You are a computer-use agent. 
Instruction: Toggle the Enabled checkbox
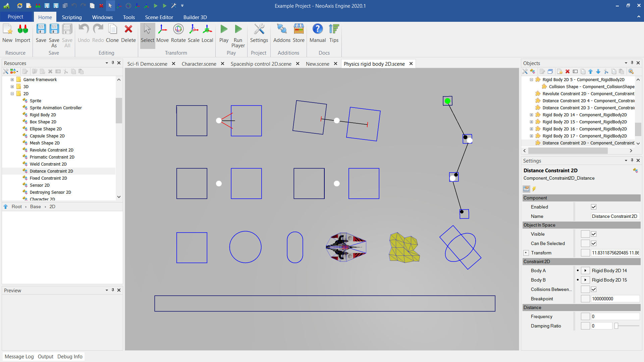click(x=594, y=207)
